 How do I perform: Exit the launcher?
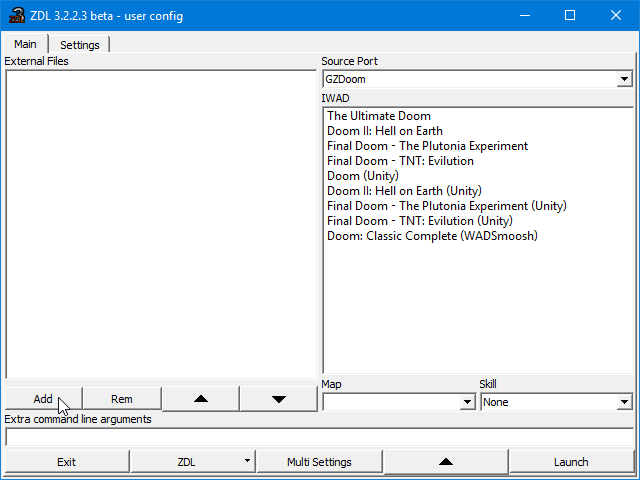pos(67,462)
